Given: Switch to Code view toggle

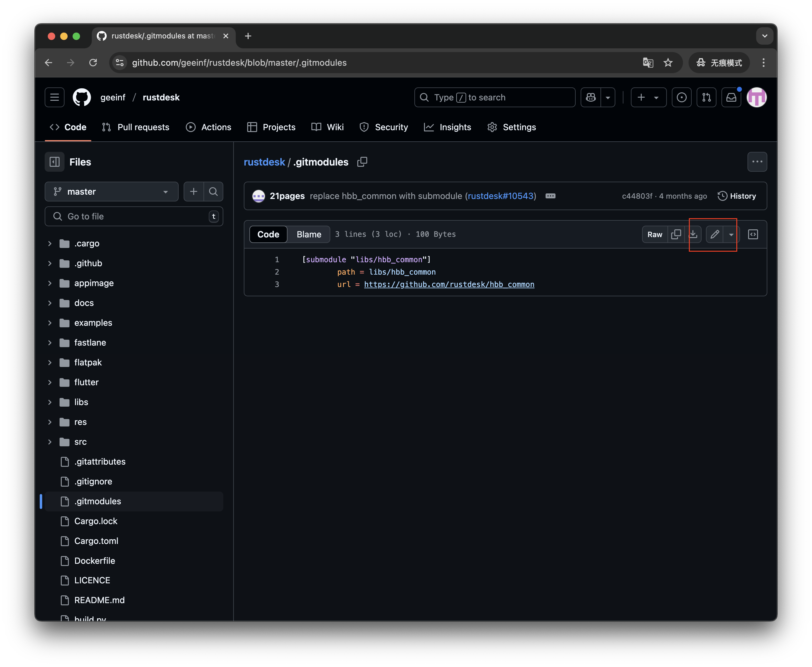Looking at the screenshot, I should tap(268, 234).
